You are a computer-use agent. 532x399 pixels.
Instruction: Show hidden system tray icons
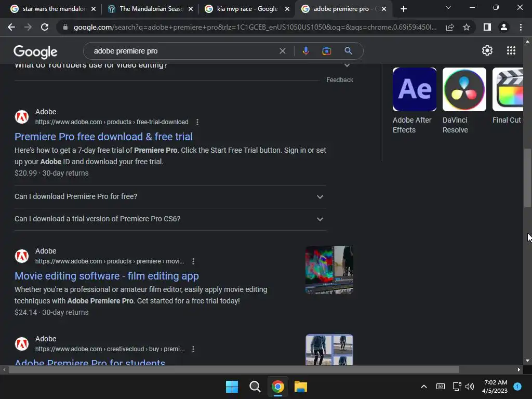click(424, 387)
